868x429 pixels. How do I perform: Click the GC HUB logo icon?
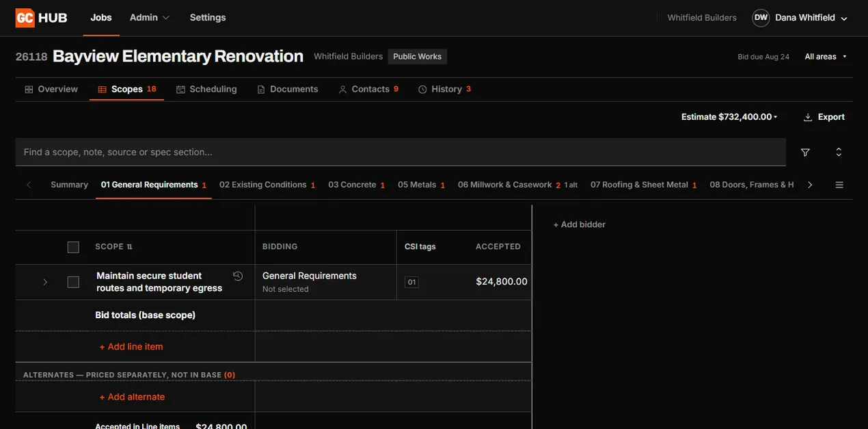[x=25, y=18]
